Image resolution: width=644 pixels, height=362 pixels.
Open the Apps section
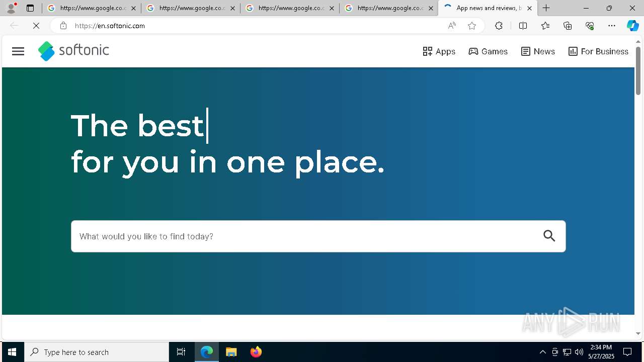(439, 51)
